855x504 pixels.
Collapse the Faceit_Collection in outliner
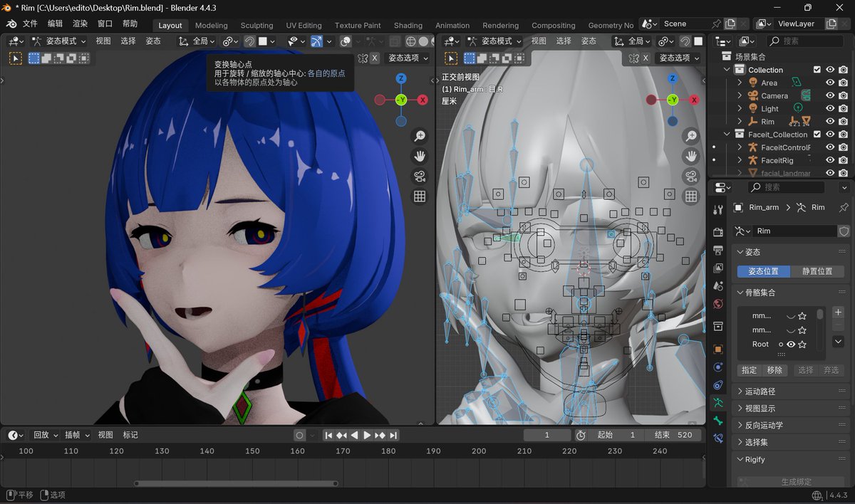727,135
